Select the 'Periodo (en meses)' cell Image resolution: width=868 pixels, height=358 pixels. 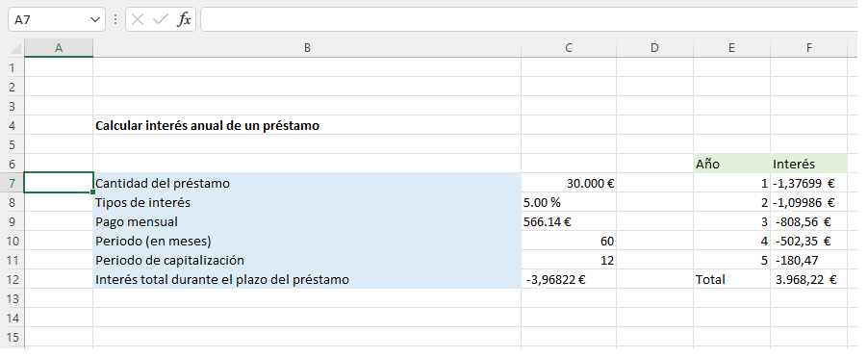pos(307,241)
